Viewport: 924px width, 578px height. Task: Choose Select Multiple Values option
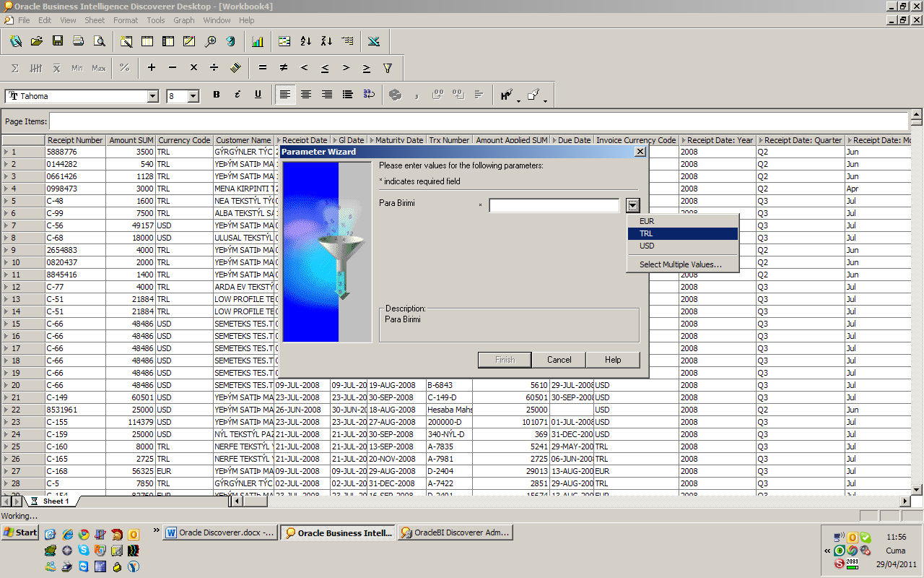[682, 264]
